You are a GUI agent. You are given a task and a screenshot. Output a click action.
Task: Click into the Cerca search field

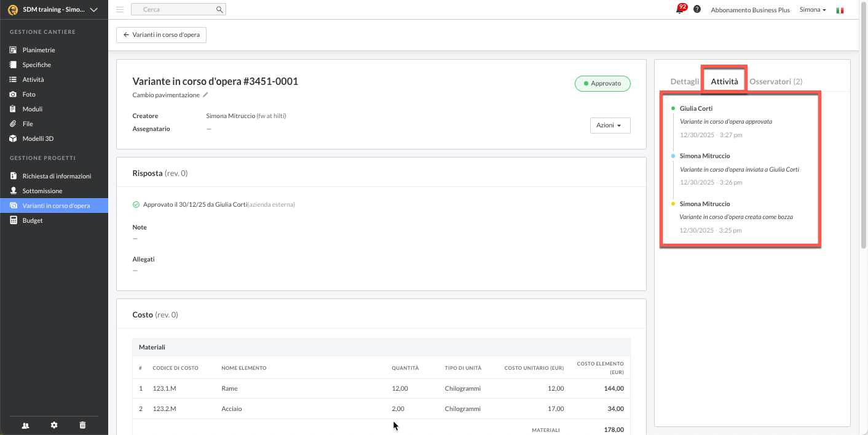(x=175, y=10)
